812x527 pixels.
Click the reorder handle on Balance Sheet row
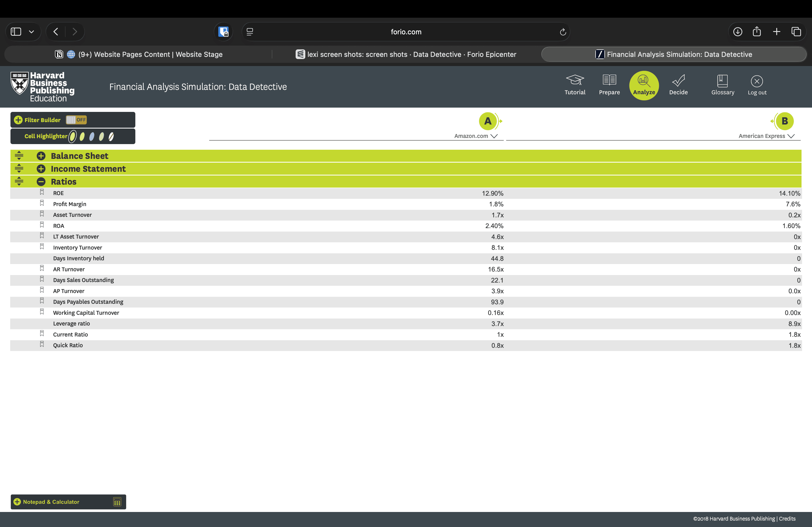coord(19,156)
